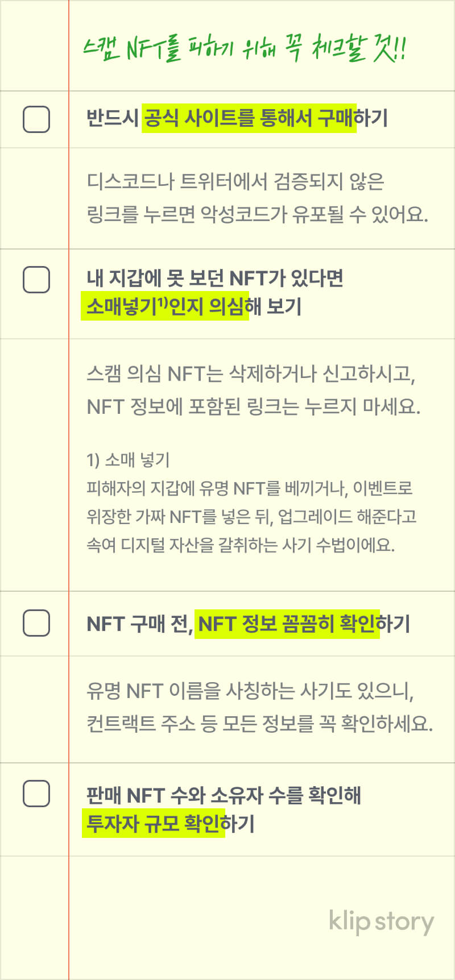This screenshot has height=980, width=455.
Task: Click the 컨트랙트 주소 등 모든 정보 line
Action: (x=259, y=724)
